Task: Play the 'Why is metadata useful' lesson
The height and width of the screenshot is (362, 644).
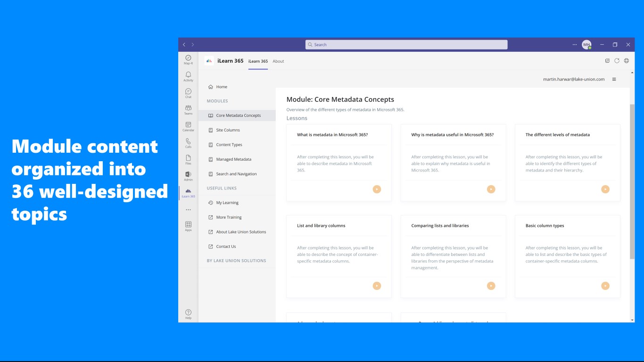Action: 491,189
